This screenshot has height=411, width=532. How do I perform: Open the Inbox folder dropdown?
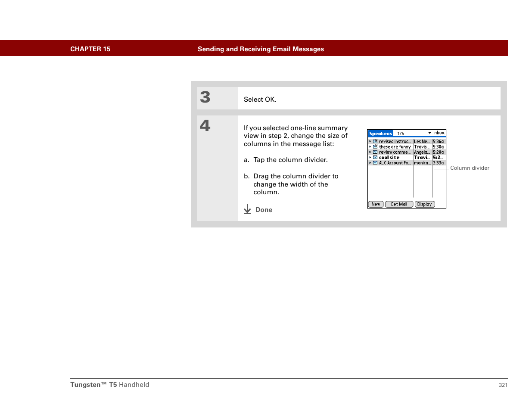tap(436, 133)
